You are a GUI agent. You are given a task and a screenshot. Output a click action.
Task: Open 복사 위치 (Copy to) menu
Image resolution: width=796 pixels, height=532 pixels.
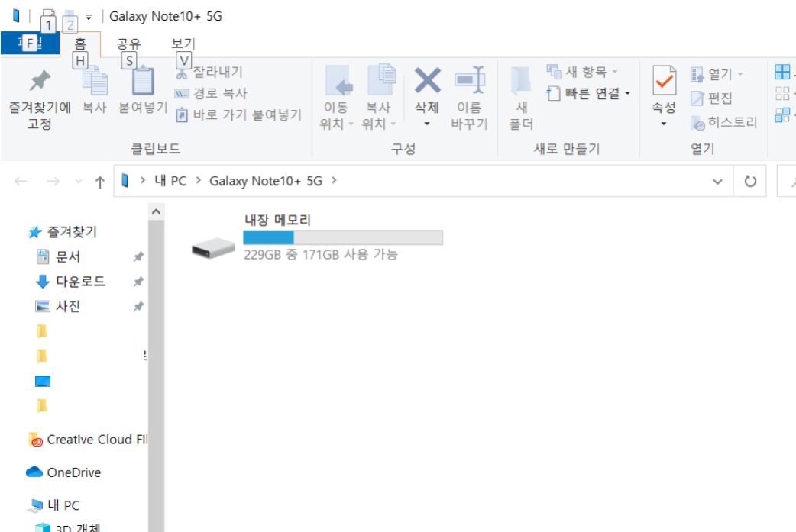[x=379, y=98]
